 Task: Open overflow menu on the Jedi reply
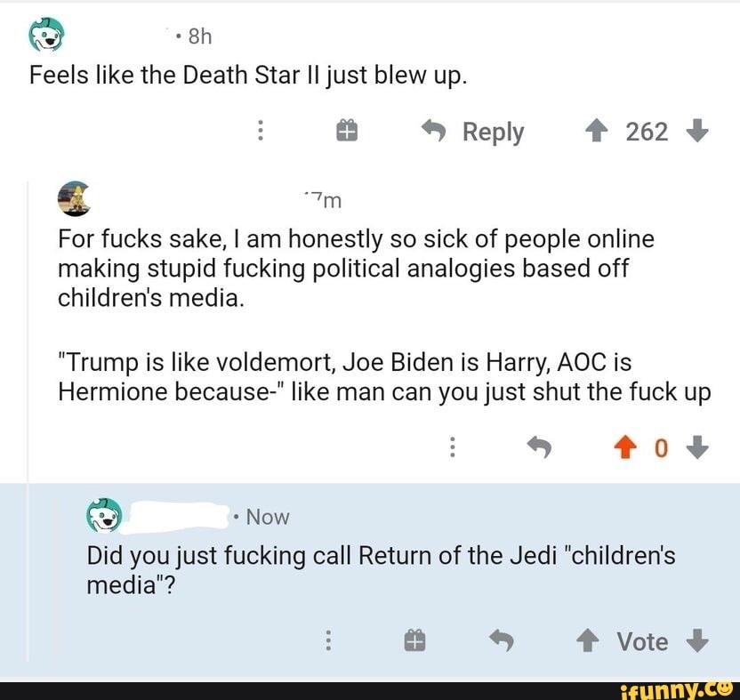(x=328, y=640)
